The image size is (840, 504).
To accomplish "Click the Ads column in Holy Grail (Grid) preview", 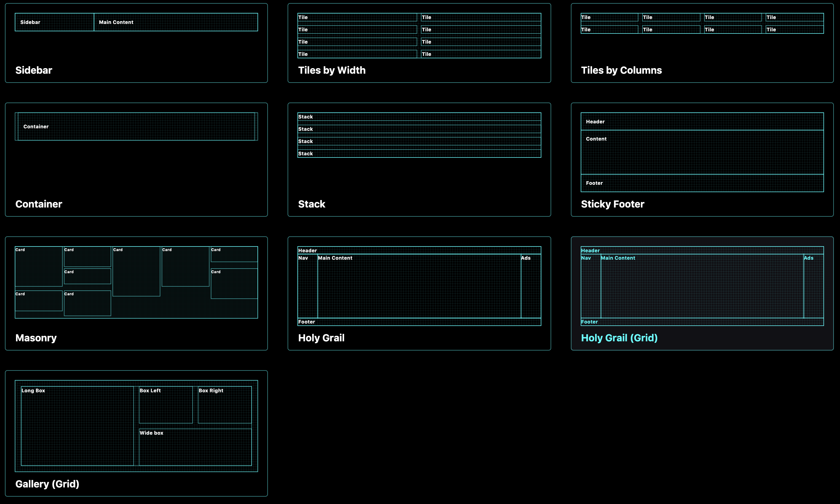I will click(x=814, y=286).
